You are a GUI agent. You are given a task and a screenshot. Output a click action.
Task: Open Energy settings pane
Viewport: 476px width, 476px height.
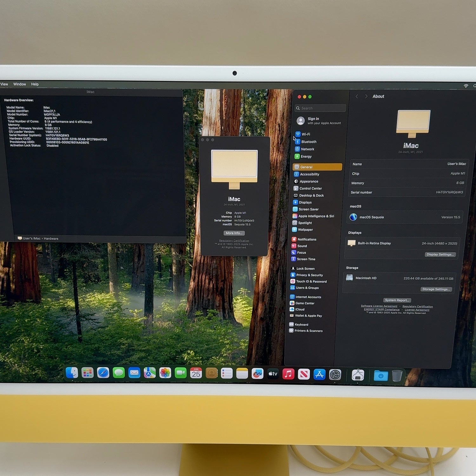pos(317,156)
